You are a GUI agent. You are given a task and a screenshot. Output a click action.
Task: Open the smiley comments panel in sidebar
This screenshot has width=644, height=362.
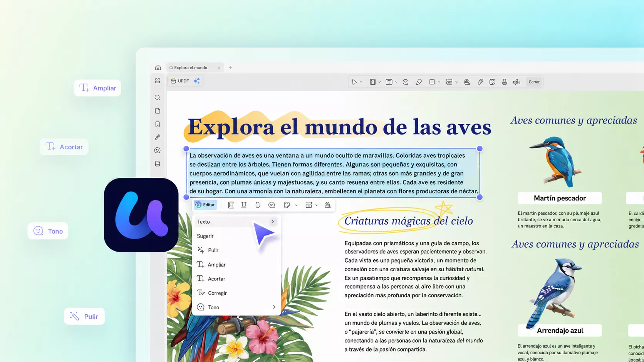(158, 150)
